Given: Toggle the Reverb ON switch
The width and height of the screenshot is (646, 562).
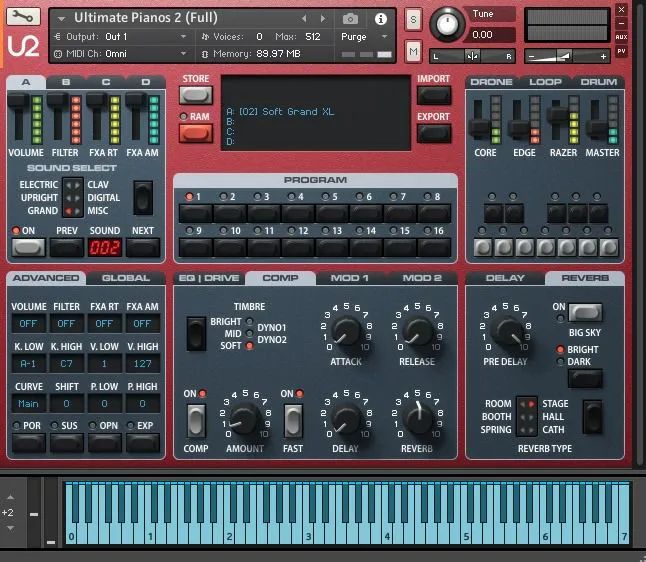Looking at the screenshot, I should [x=585, y=313].
